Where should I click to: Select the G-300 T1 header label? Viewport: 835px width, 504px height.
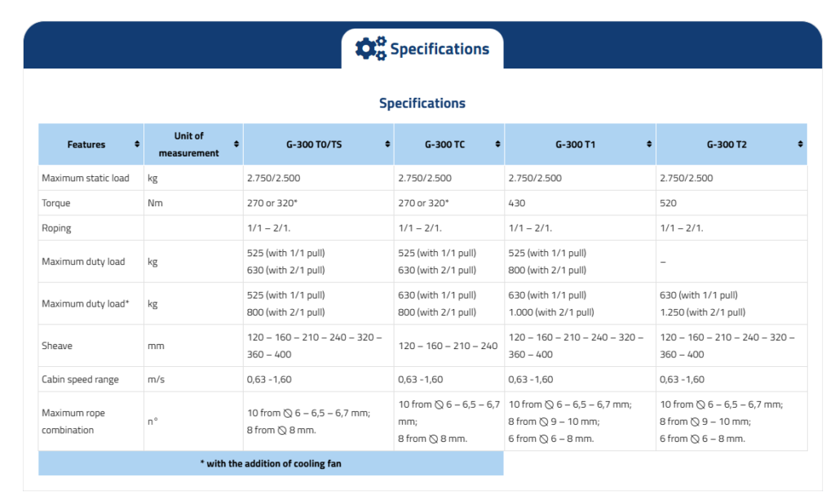tap(576, 144)
